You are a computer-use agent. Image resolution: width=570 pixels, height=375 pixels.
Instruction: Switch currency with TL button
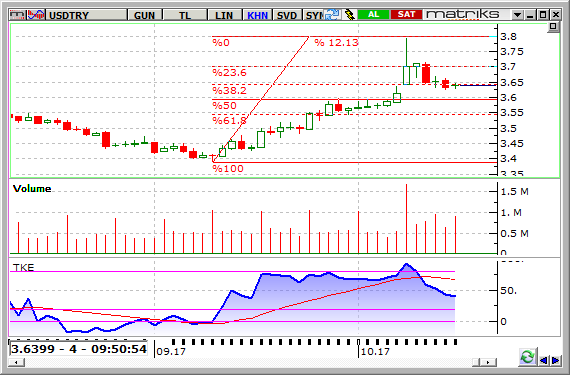(x=185, y=15)
